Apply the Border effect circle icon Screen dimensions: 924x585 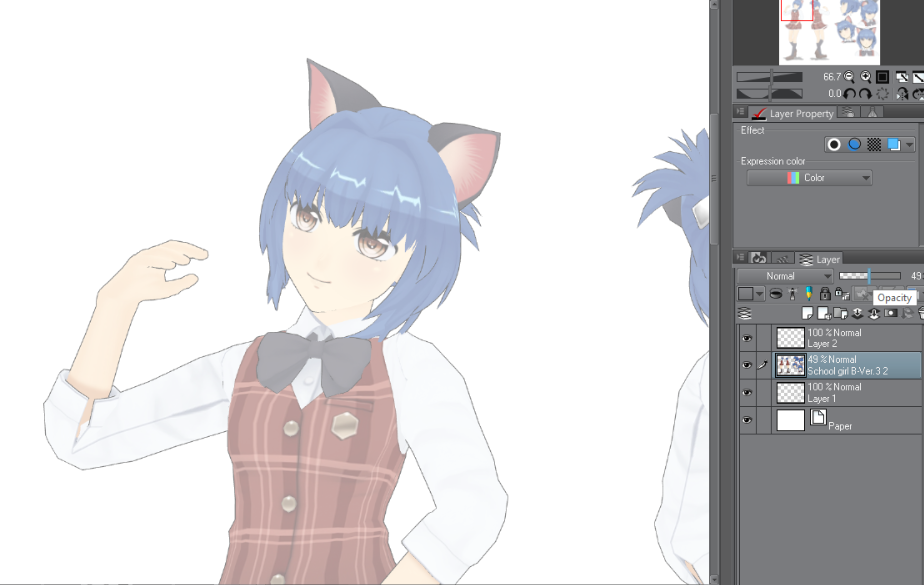[834, 145]
